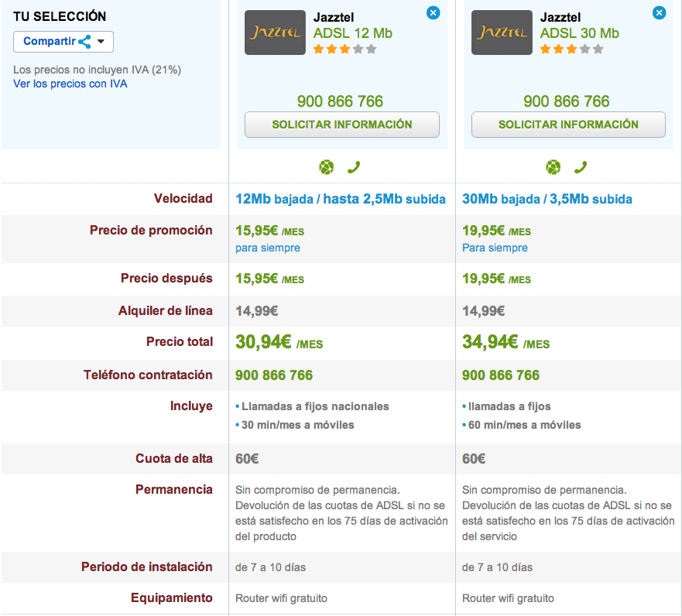682x616 pixels.
Task: Click the star rating of ADSL 12 Mb
Action: tap(344, 49)
